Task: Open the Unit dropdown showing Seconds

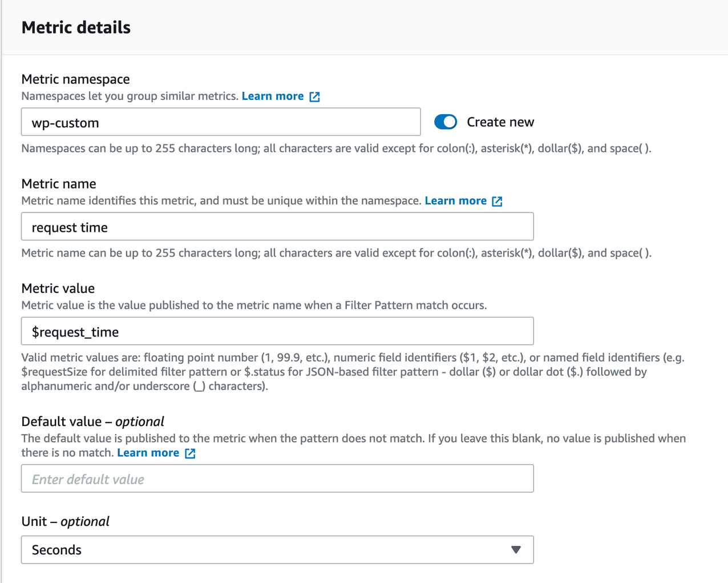Action: click(277, 549)
